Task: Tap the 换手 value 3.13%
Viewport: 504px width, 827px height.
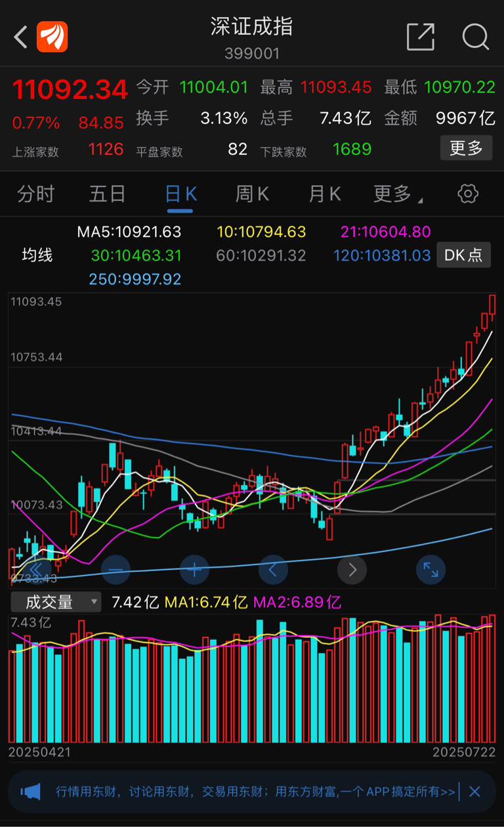Action: (224, 118)
